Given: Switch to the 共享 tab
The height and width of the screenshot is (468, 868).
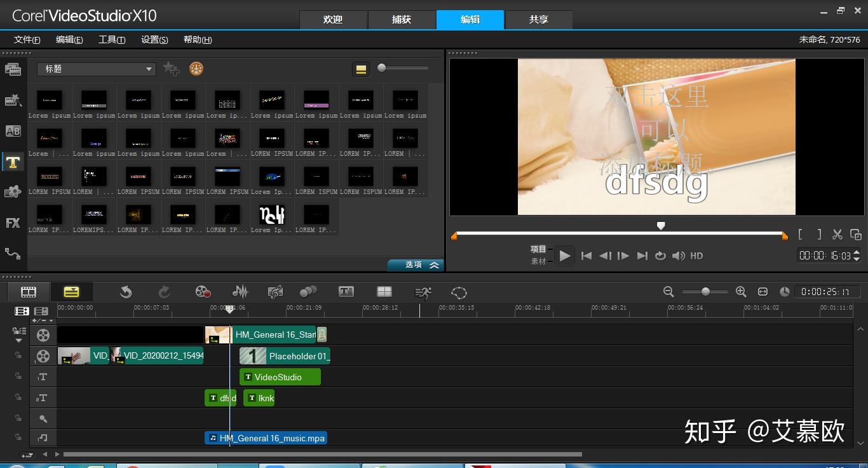Looking at the screenshot, I should tap(539, 20).
